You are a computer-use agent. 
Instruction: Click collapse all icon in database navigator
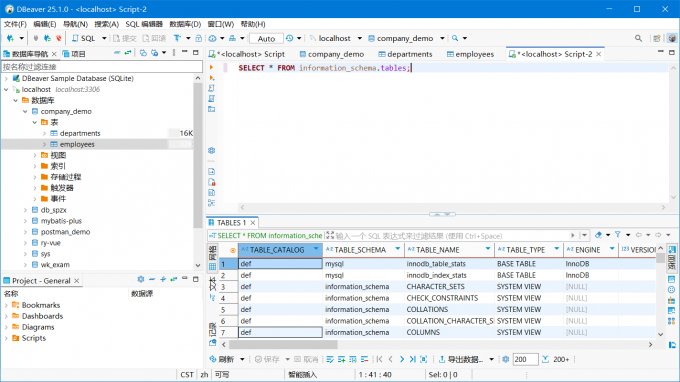(x=117, y=53)
